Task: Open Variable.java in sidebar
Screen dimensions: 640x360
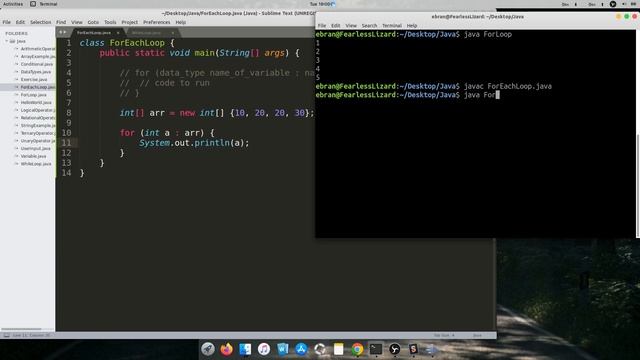Action: pos(33,156)
